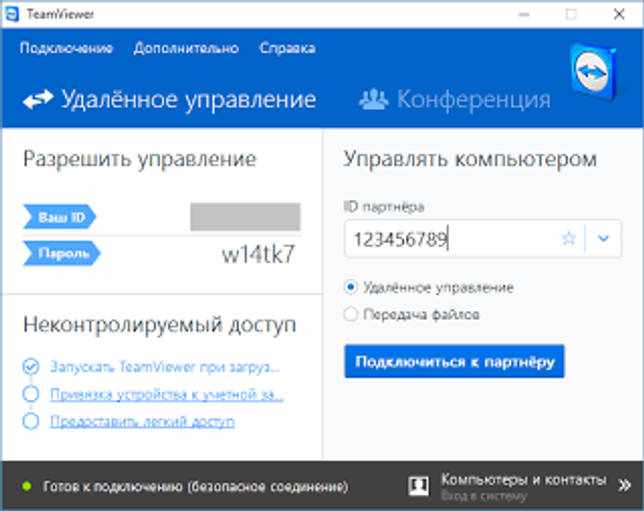644x511 pixels.
Task: Switch to Конференция tab
Action: [455, 99]
